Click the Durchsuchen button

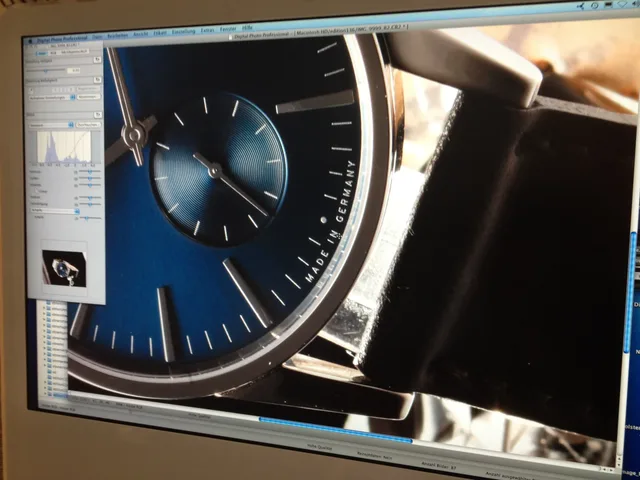pos(88,124)
